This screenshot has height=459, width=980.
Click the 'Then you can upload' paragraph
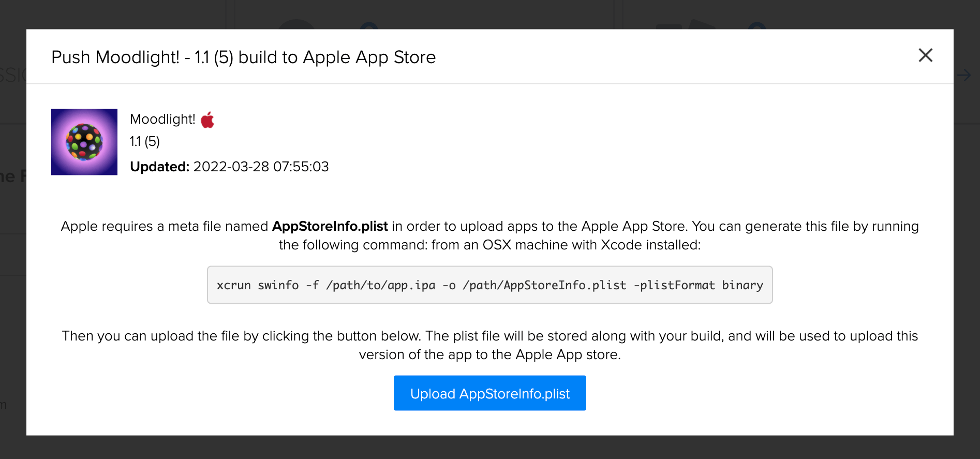tap(489, 345)
